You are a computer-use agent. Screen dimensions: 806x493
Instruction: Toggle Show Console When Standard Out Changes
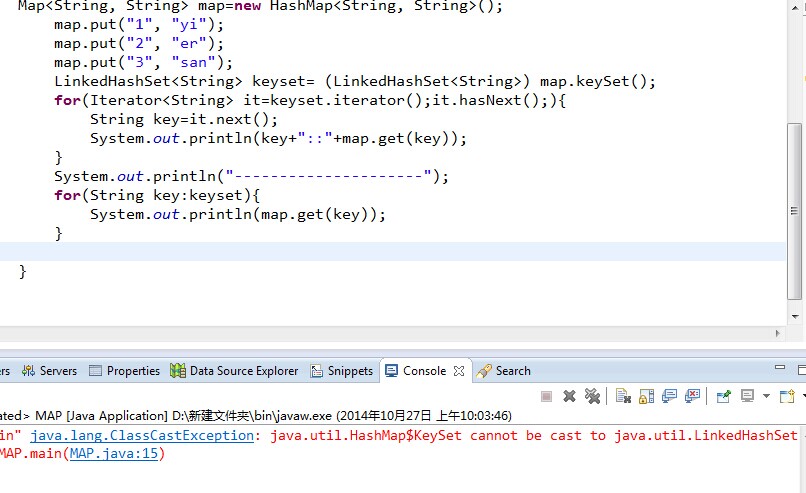click(x=669, y=396)
